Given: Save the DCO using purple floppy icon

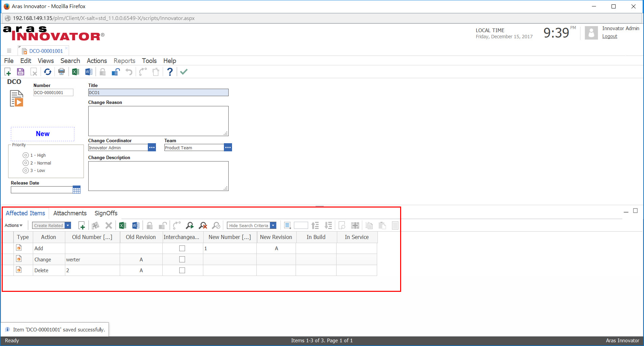Looking at the screenshot, I should coord(21,72).
